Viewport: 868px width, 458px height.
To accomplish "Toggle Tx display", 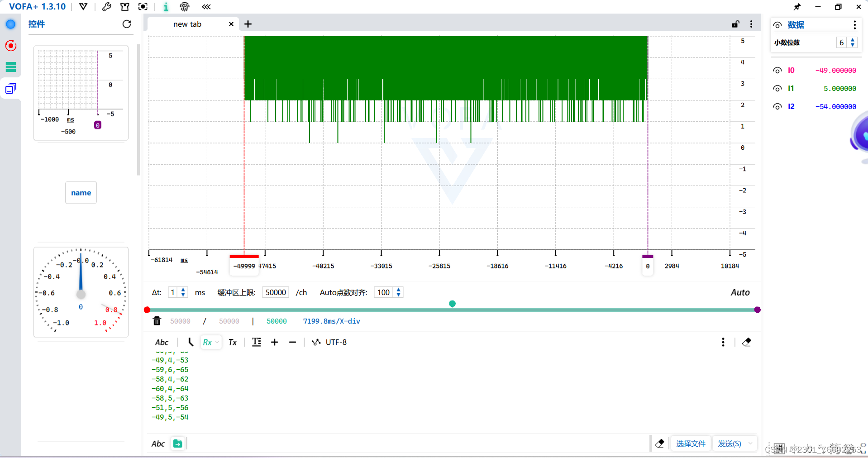I will point(233,342).
